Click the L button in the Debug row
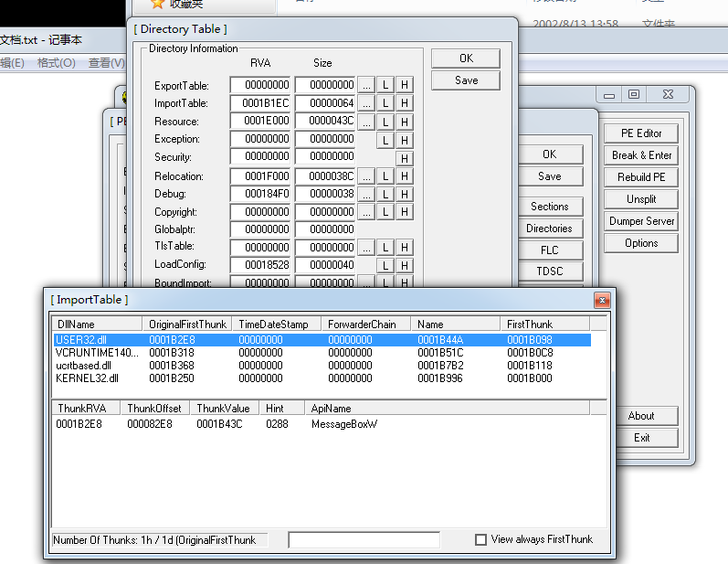This screenshot has height=564, width=728. tap(385, 194)
